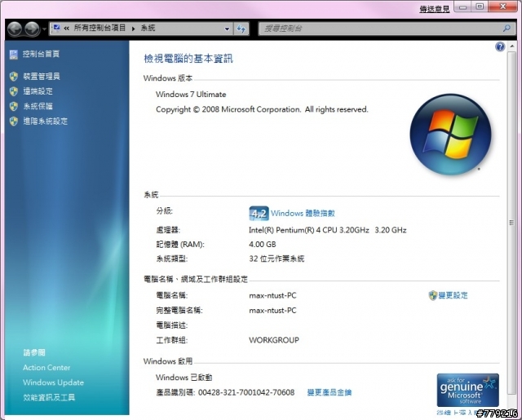Click the 控制台首頁 icon in sidebar
The height and width of the screenshot is (420, 522).
pyautogui.click(x=14, y=55)
